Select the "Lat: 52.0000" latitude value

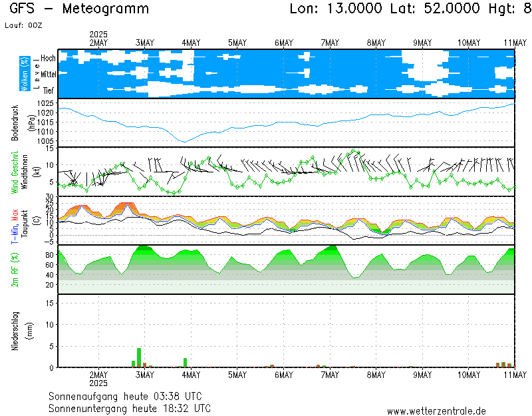(436, 9)
